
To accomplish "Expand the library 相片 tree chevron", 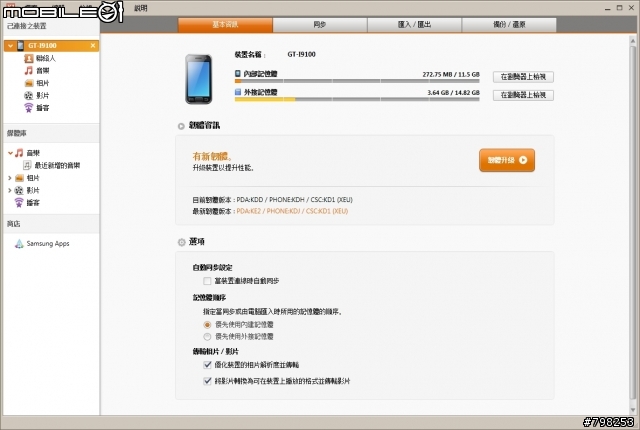I will (x=10, y=178).
